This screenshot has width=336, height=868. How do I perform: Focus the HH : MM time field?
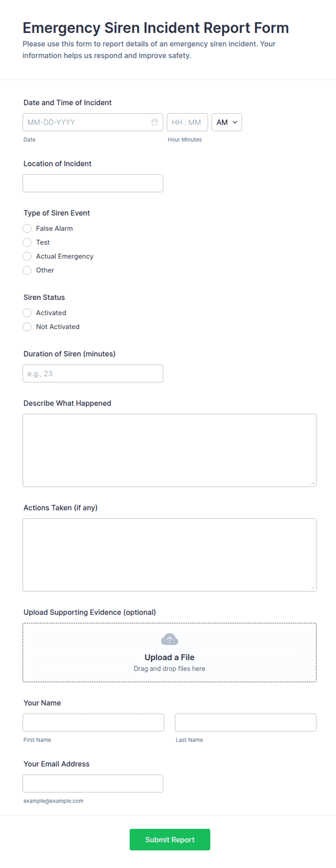coord(187,122)
